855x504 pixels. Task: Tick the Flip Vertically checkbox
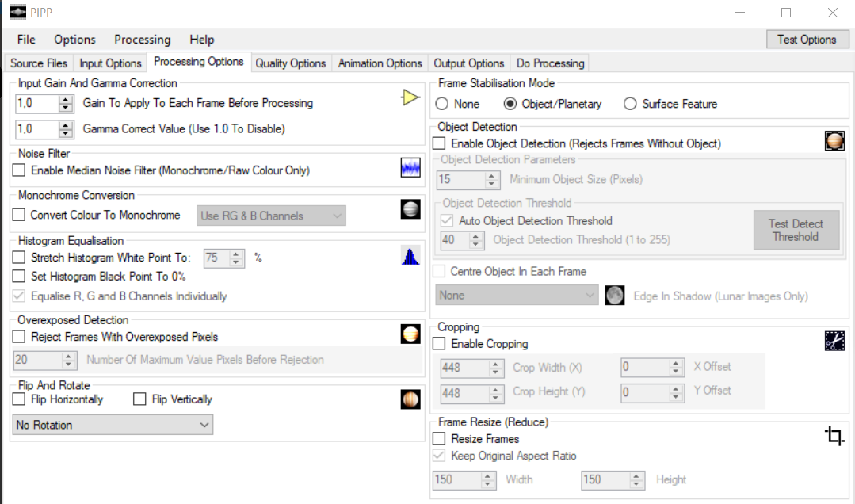point(140,399)
